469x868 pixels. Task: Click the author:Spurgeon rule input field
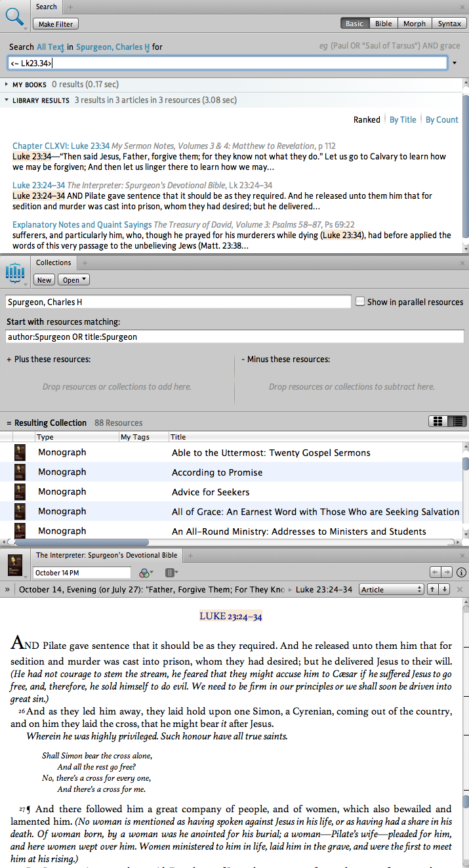click(235, 337)
